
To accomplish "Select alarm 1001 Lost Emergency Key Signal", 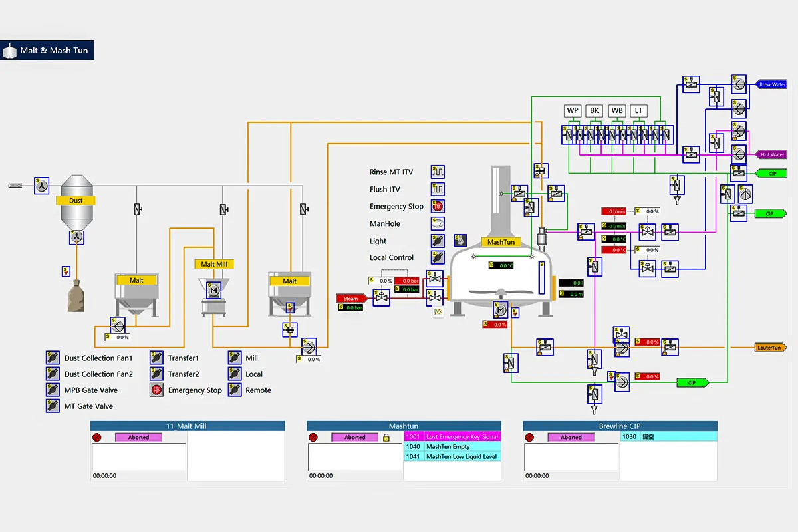I will tap(452, 437).
